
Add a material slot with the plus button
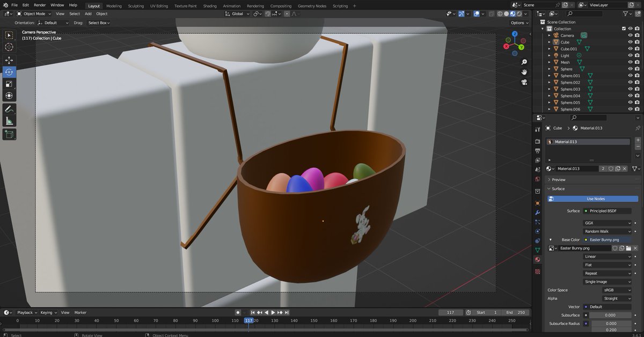(638, 140)
